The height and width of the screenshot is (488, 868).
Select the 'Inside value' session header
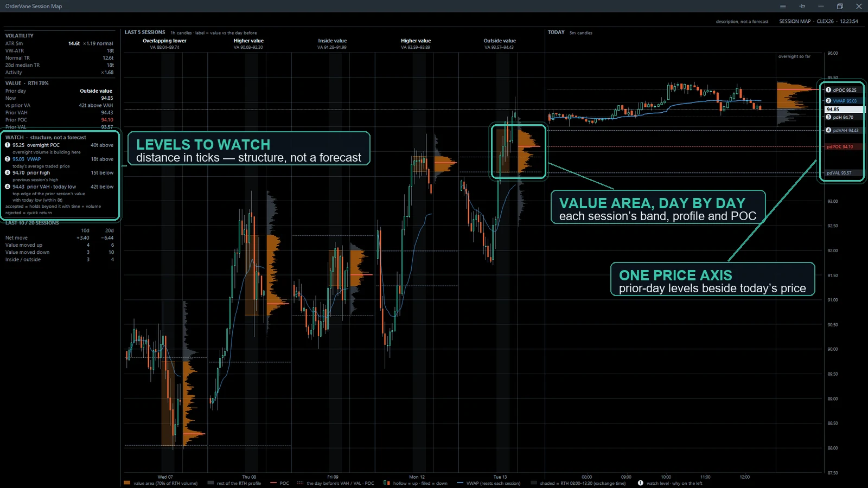(332, 41)
